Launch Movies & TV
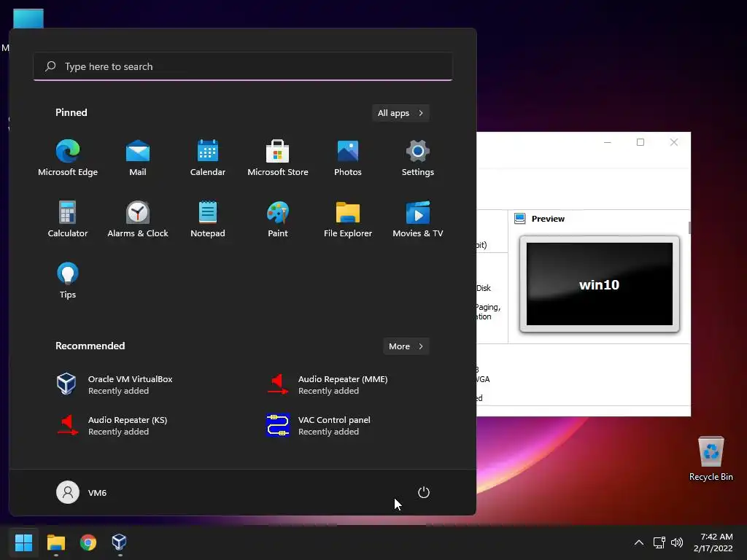The height and width of the screenshot is (560, 747). coord(418,219)
